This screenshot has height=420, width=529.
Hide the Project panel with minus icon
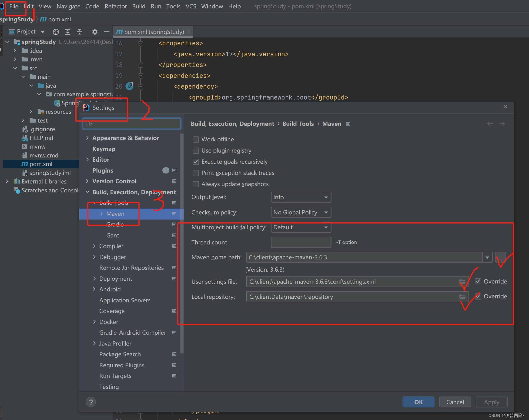(107, 32)
